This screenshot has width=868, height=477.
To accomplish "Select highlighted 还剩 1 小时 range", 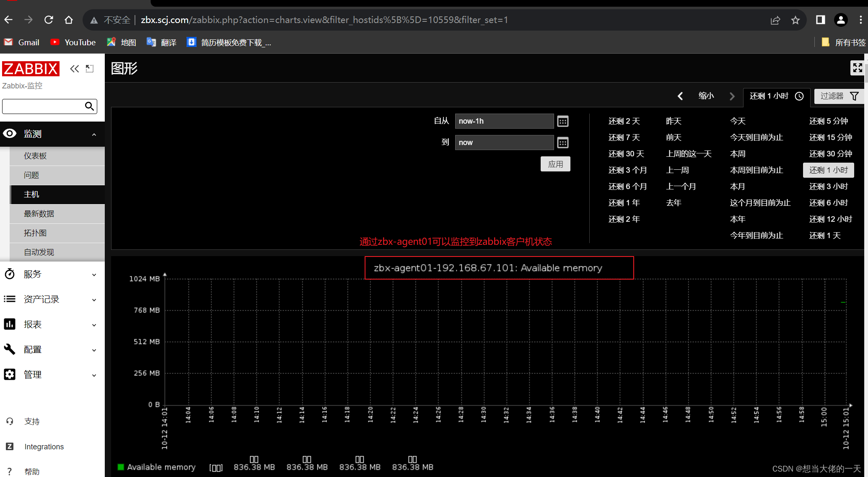I will (x=829, y=170).
